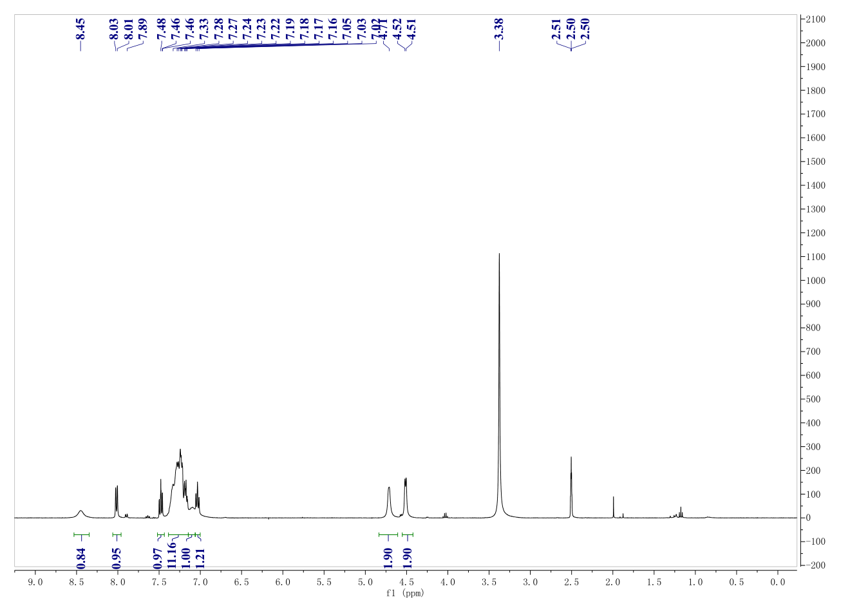Click the 3.38 peak label

click(x=499, y=28)
